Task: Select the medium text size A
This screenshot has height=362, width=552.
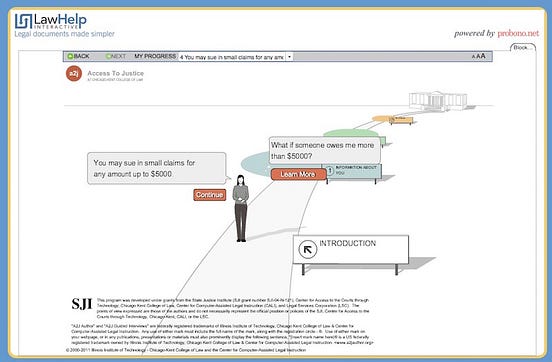Action: pyautogui.click(x=478, y=56)
